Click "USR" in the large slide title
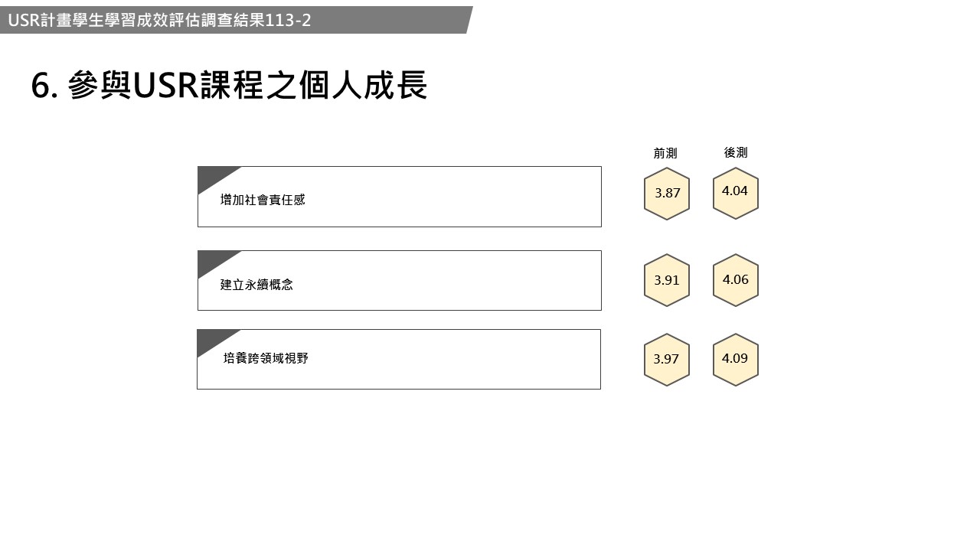 click(x=165, y=86)
